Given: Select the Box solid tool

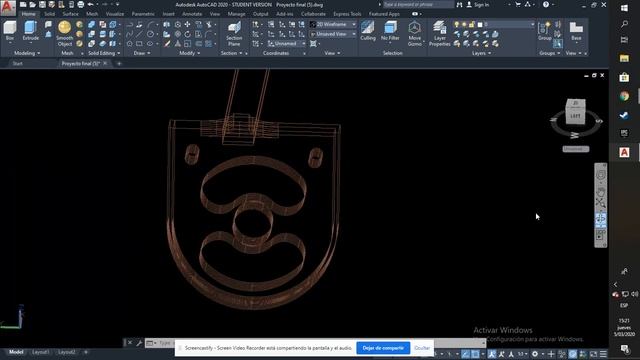Looking at the screenshot, I should [x=10, y=31].
